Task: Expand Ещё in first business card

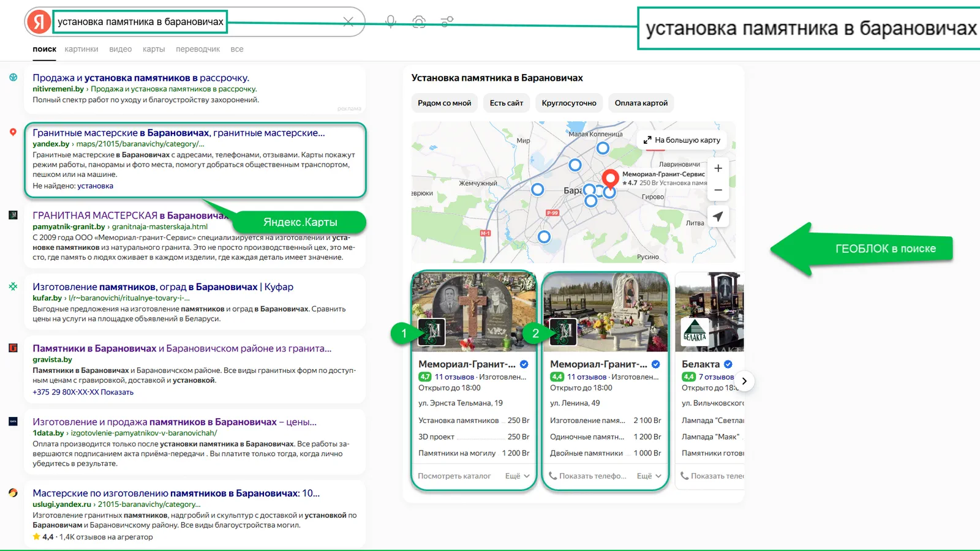Action: pyautogui.click(x=518, y=476)
